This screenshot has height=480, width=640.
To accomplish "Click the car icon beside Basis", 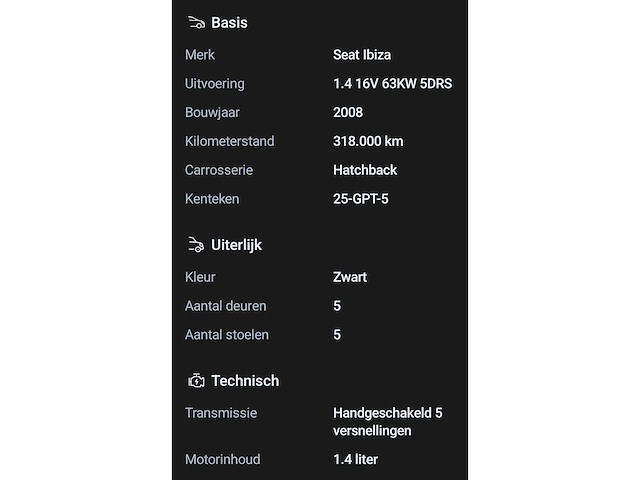I will point(195,22).
